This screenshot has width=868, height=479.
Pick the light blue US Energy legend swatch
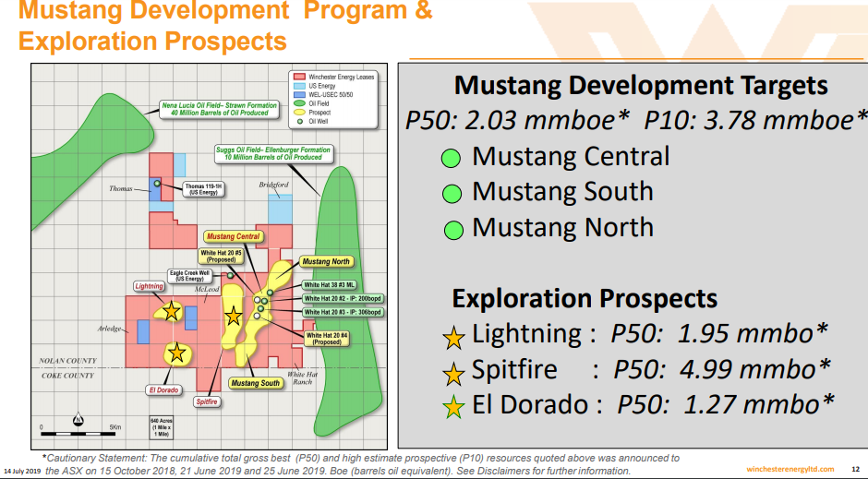click(299, 86)
